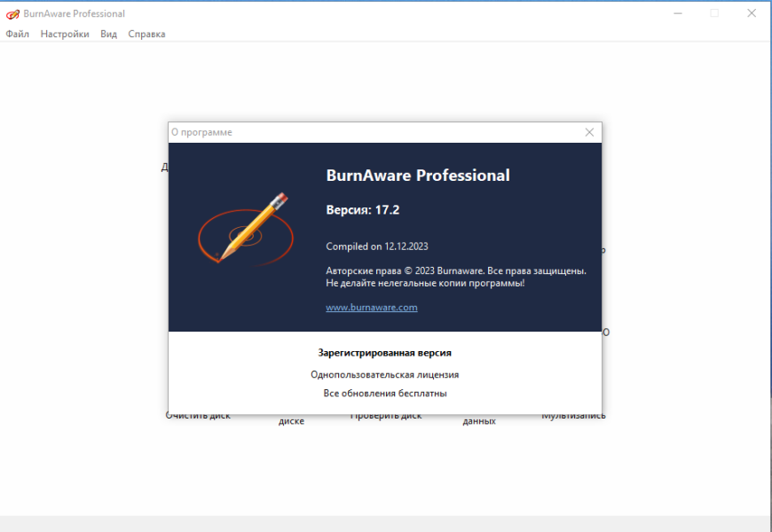Click the 'О программе' dialog title
Screen dimensions: 772x532
201,132
